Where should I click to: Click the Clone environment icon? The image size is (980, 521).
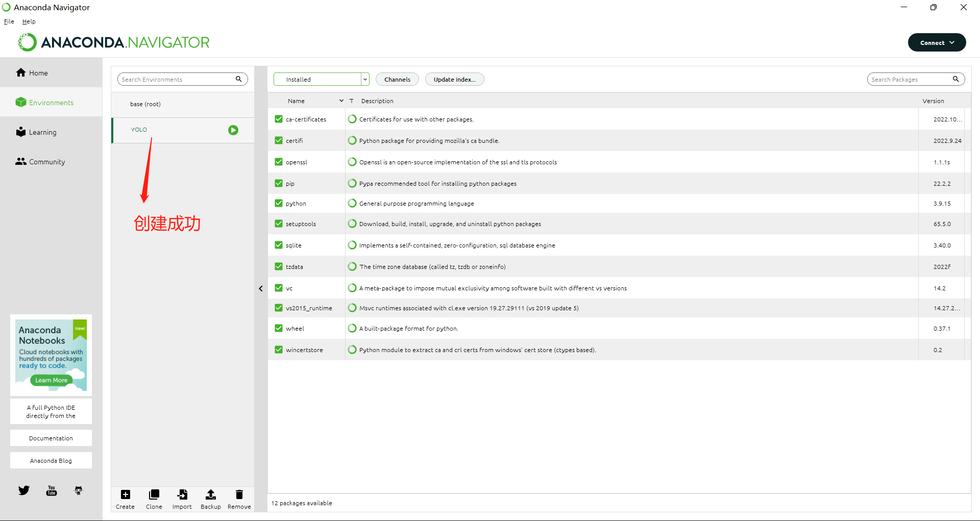(154, 494)
